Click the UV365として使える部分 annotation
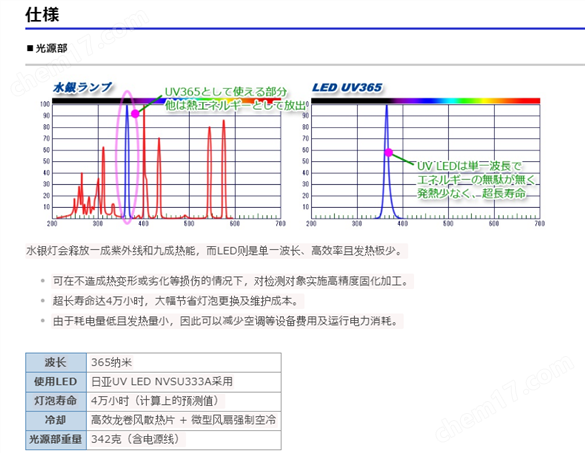 click(226, 92)
